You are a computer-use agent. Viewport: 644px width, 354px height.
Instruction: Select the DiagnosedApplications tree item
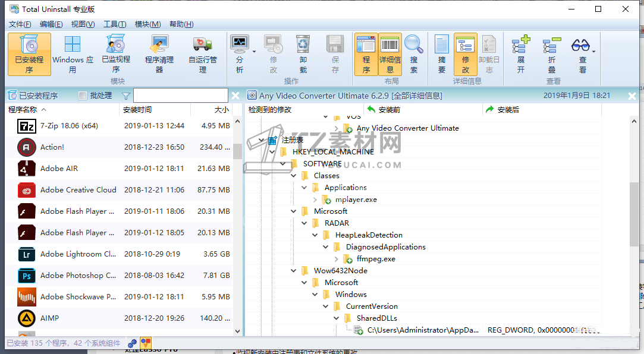pos(386,247)
